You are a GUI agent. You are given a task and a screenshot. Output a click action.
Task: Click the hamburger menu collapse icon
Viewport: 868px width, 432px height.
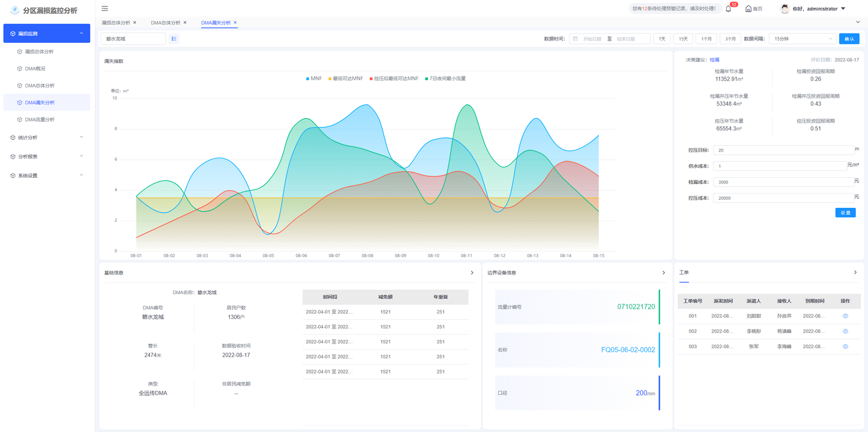105,9
